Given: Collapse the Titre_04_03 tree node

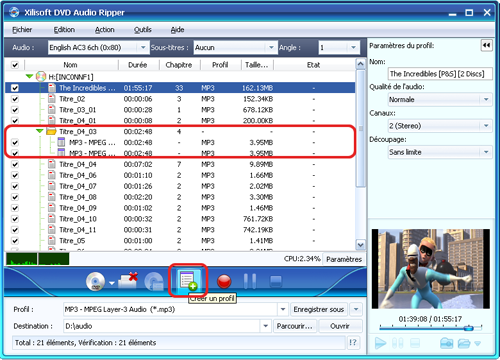Looking at the screenshot, I should [40, 131].
